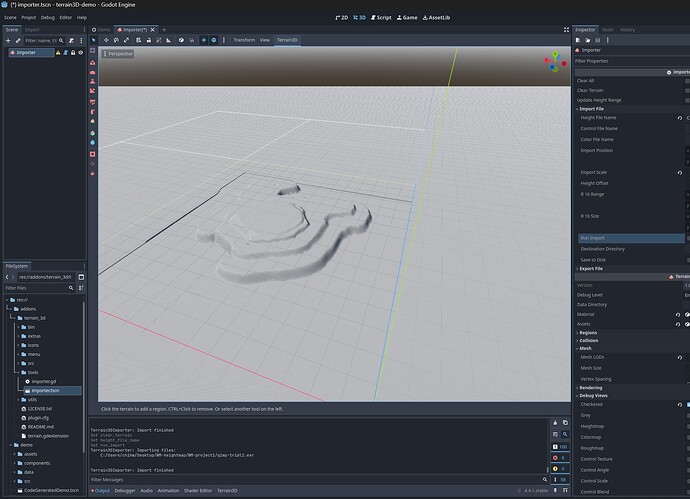This screenshot has height=499, width=690.
Task: Select Terrain3D Navigation tool
Action: coord(92,164)
